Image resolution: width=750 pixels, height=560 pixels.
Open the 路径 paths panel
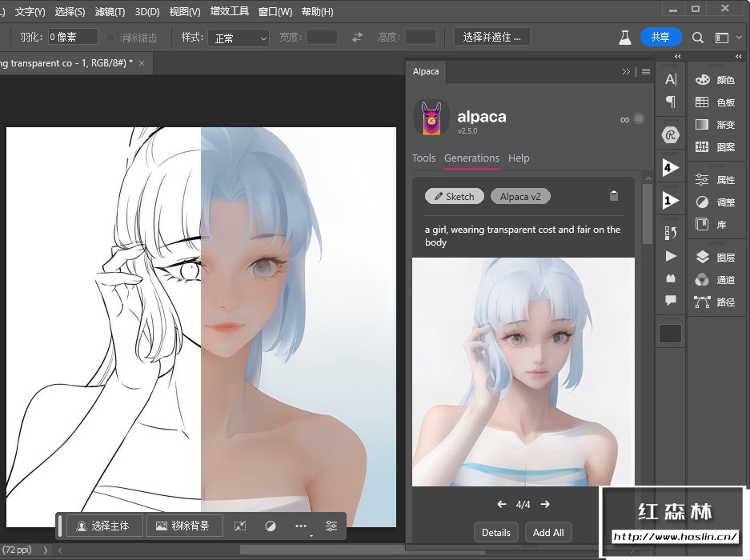coord(715,302)
